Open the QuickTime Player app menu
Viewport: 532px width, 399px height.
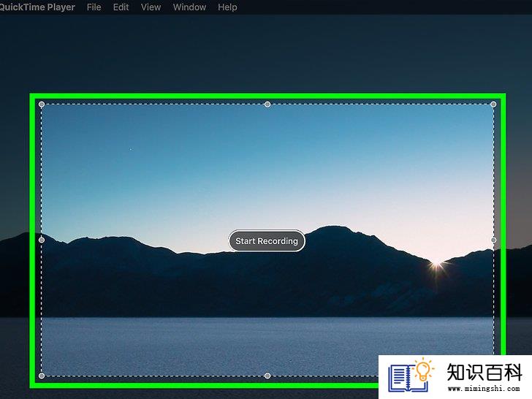coord(37,7)
